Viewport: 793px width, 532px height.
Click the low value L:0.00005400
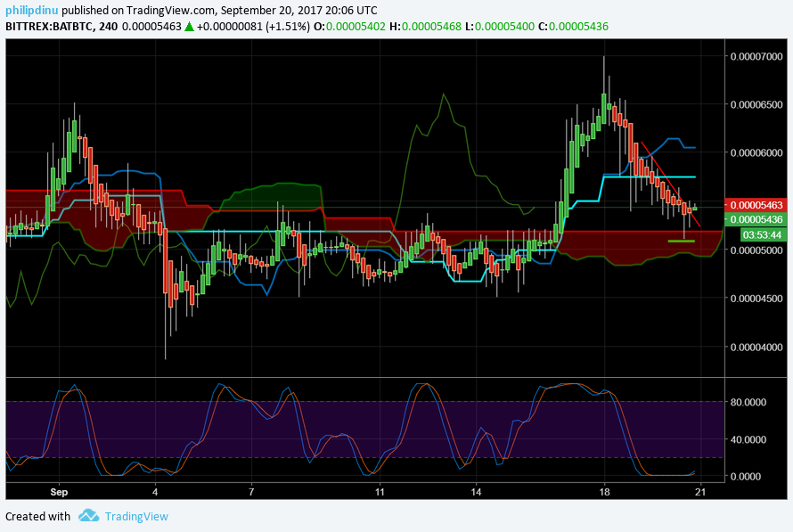500,27
